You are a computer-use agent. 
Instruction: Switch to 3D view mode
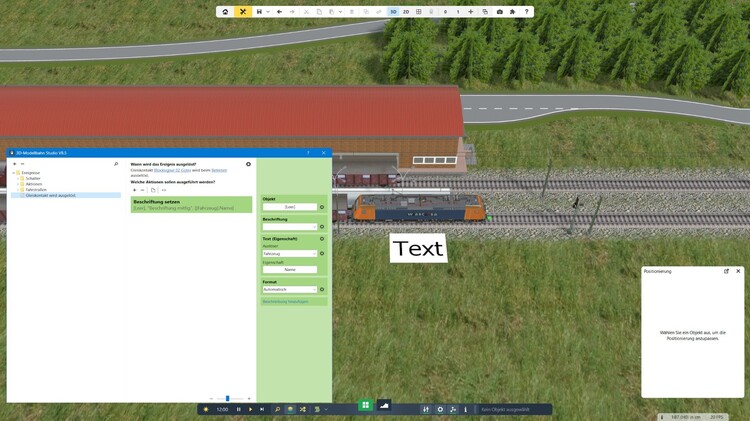[393, 11]
